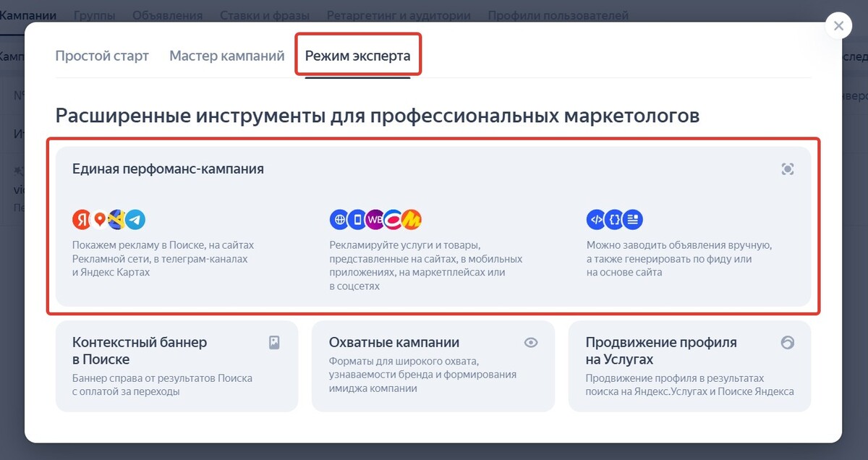
Task: Click the red Yandex "Я" icon
Action: coord(82,219)
